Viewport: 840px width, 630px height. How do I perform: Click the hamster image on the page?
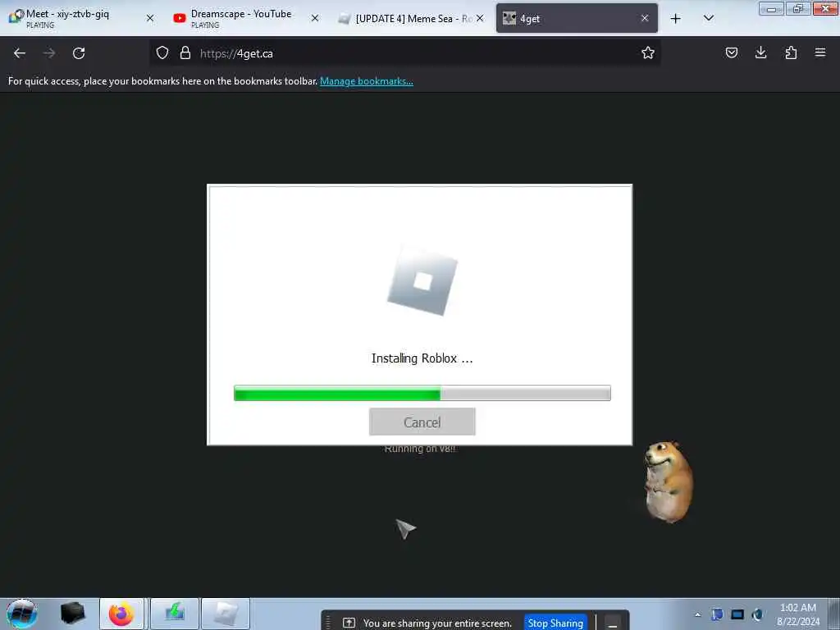(668, 482)
